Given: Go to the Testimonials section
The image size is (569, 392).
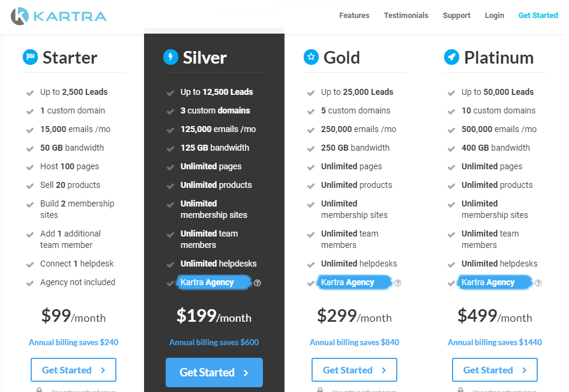Looking at the screenshot, I should coord(406,15).
